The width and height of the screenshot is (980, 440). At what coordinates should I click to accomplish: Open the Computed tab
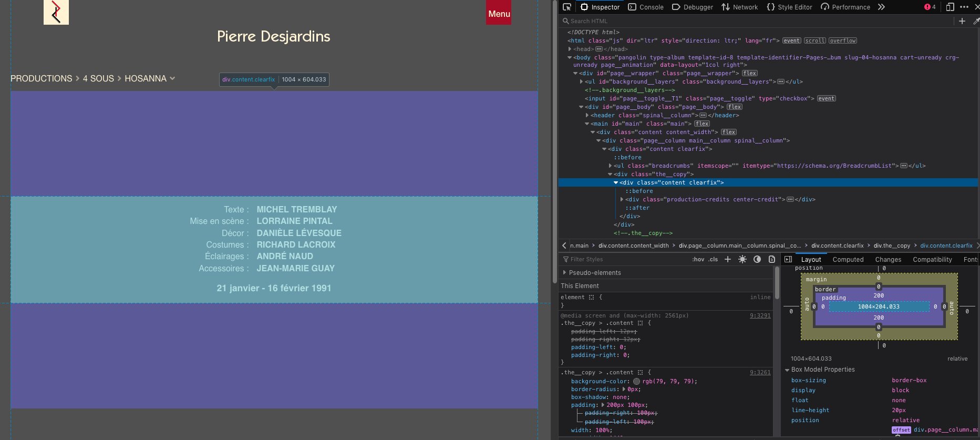848,259
